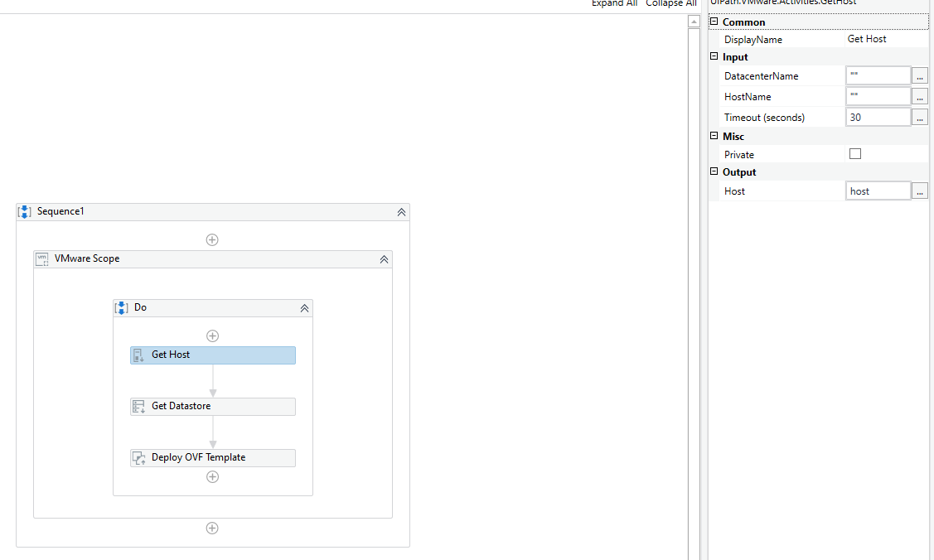Add activity below VMware Scope

click(x=212, y=528)
